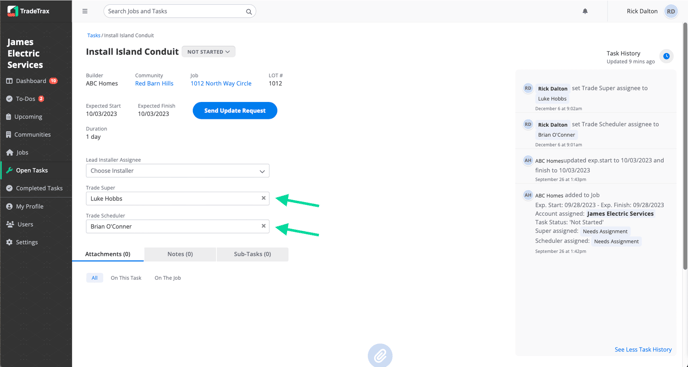Click the page vertical scrollbar
This screenshot has height=367, width=688.
pyautogui.click(x=685, y=145)
